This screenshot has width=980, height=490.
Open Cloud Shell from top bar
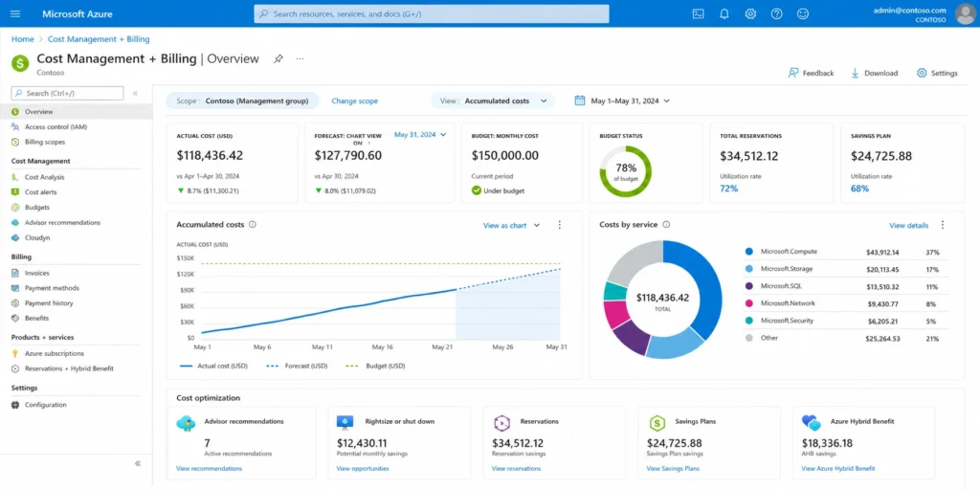click(x=698, y=13)
